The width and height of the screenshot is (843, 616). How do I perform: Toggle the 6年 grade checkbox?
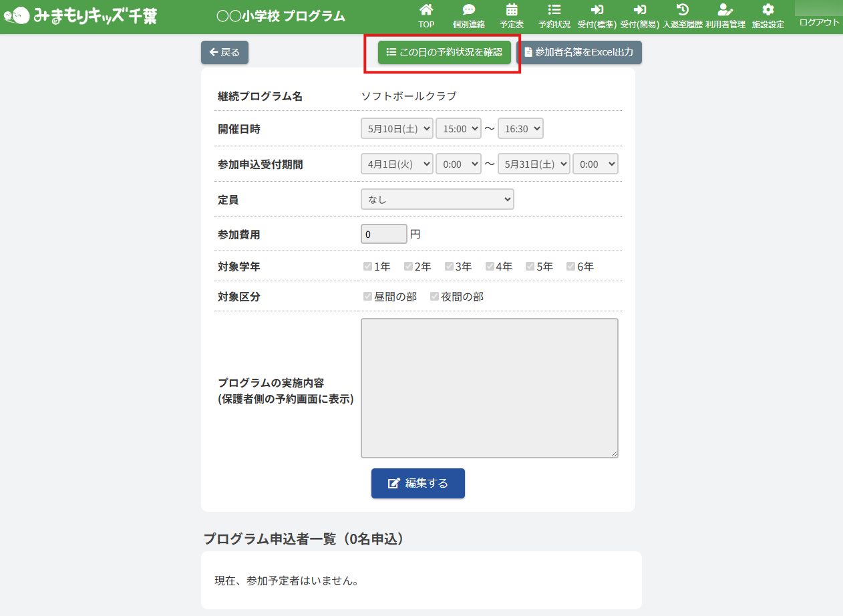[x=570, y=267]
